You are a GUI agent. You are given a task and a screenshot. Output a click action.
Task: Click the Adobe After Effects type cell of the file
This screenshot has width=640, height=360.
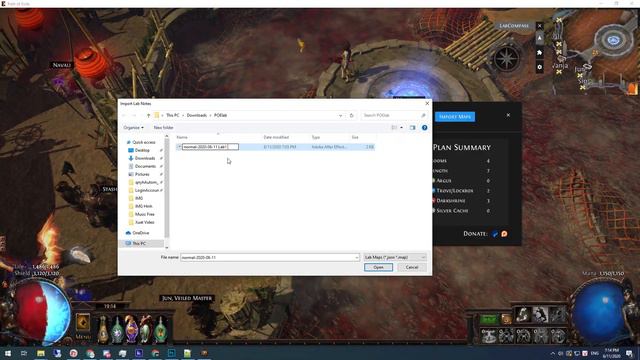click(329, 147)
